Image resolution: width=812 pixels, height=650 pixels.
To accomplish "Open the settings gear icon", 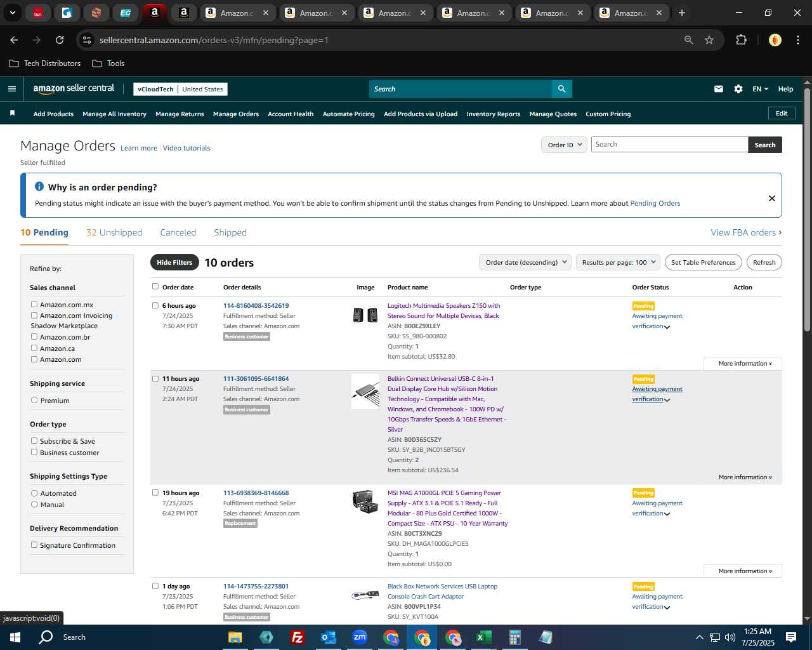I will 738,89.
